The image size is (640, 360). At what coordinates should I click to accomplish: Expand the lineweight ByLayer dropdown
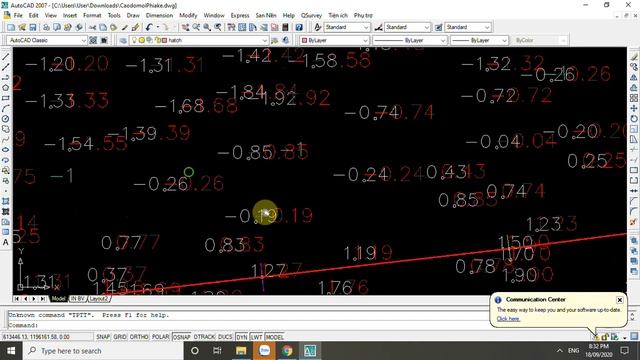coord(504,40)
